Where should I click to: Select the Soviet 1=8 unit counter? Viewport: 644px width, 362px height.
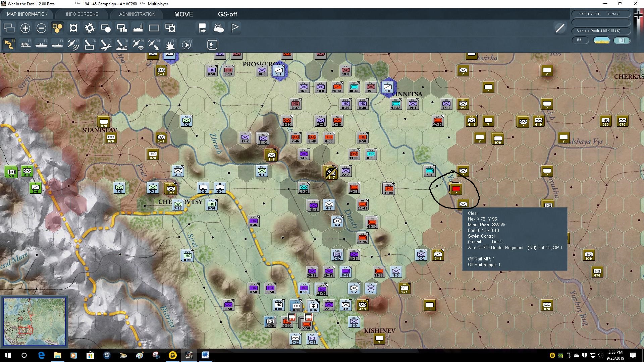pos(271,155)
